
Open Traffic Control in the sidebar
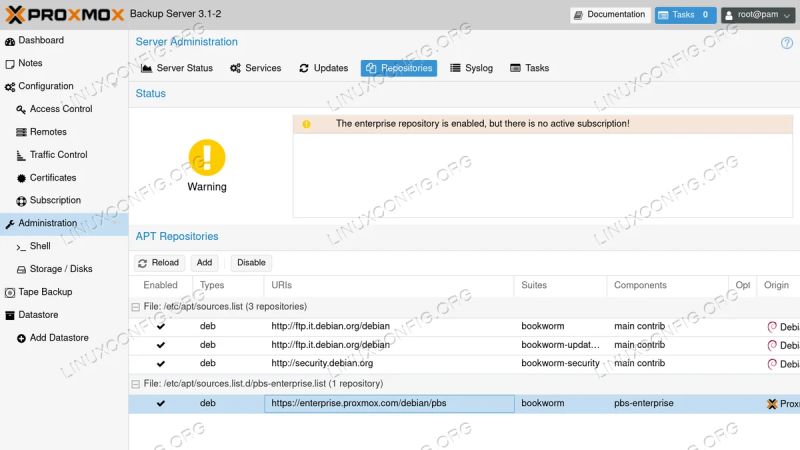click(x=64, y=155)
